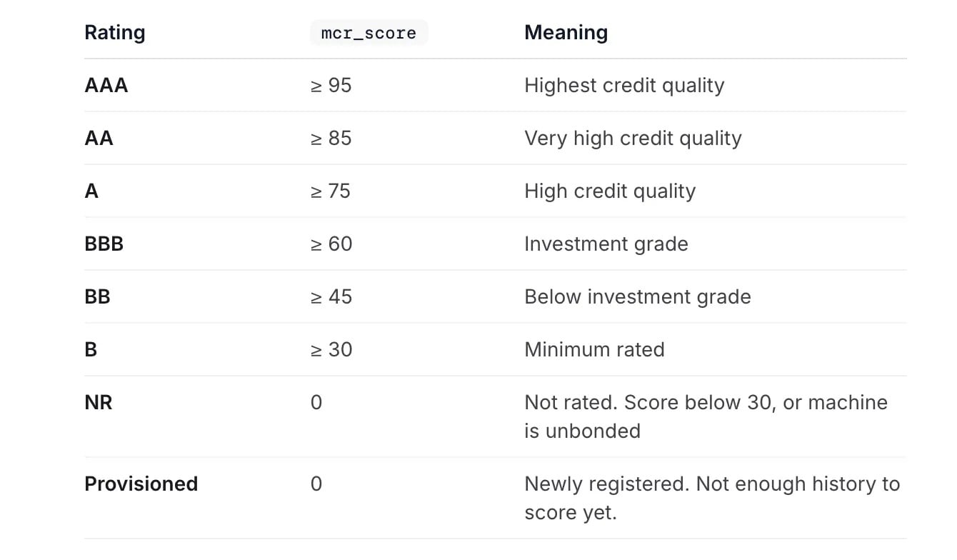Select the NR rating cell
The image size is (957, 560).
98,403
